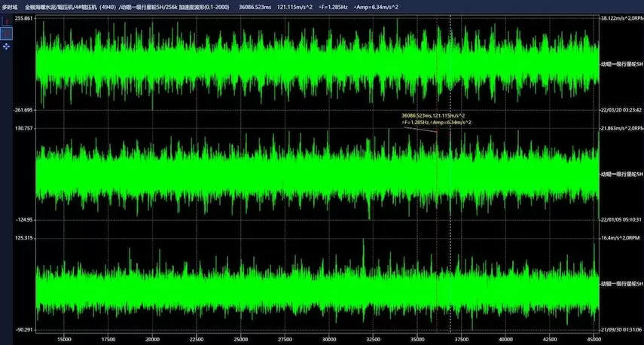Click the 38.122m/s^2,0RPM label of top waveform
The width and height of the screenshot is (644, 345).
click(621, 17)
